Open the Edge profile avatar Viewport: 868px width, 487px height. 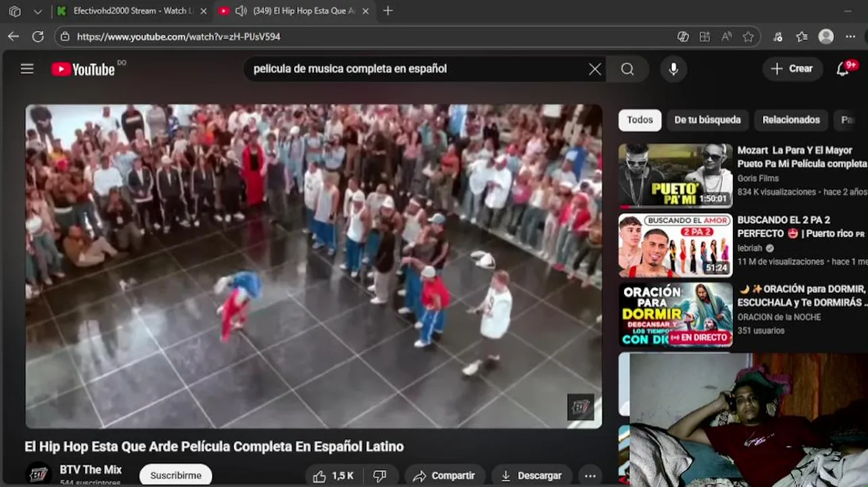pos(826,37)
